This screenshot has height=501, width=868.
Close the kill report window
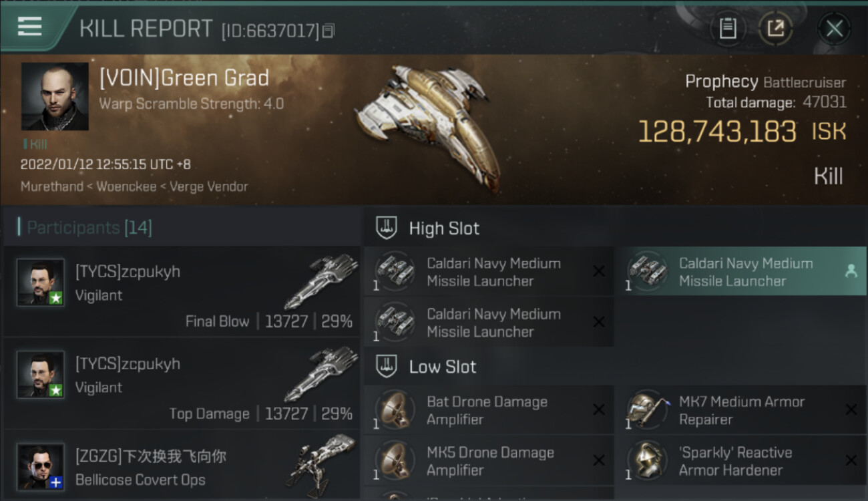point(834,29)
